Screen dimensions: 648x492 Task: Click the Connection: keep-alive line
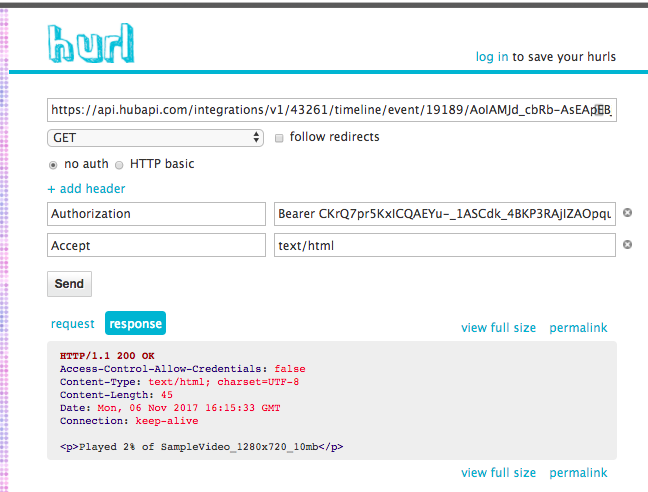(x=129, y=421)
